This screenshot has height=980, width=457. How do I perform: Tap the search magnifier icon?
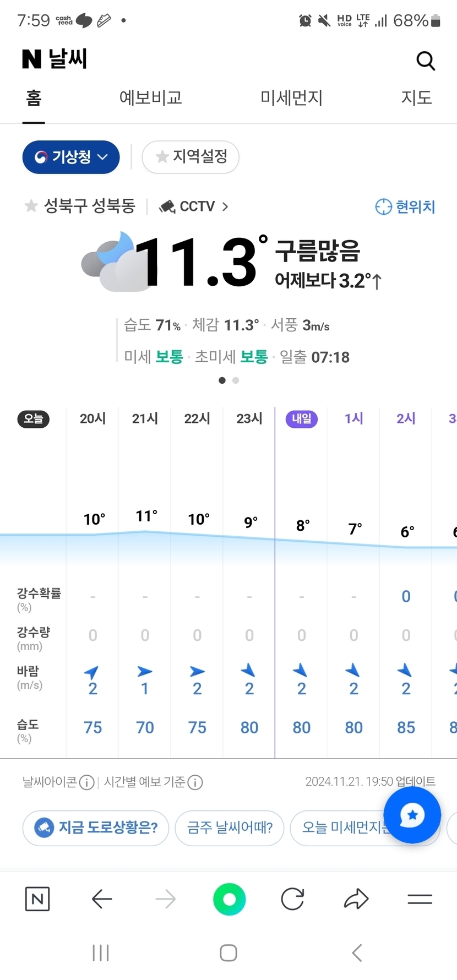425,61
